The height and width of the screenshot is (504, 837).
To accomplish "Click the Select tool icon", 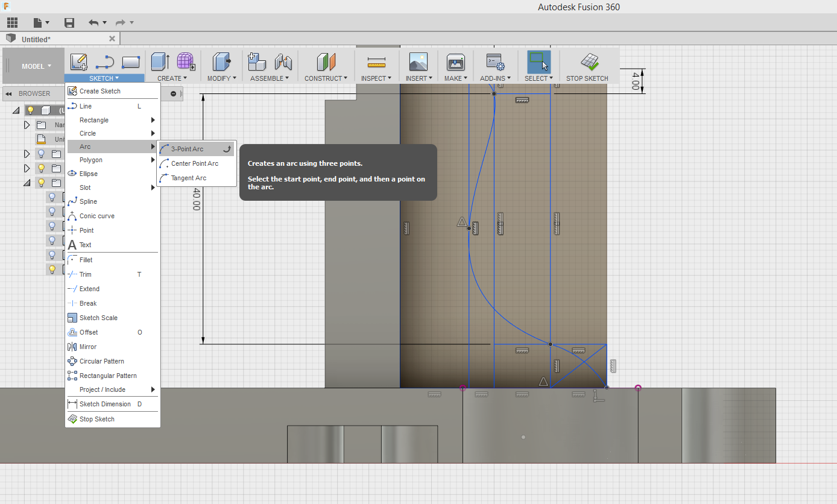I will point(539,61).
